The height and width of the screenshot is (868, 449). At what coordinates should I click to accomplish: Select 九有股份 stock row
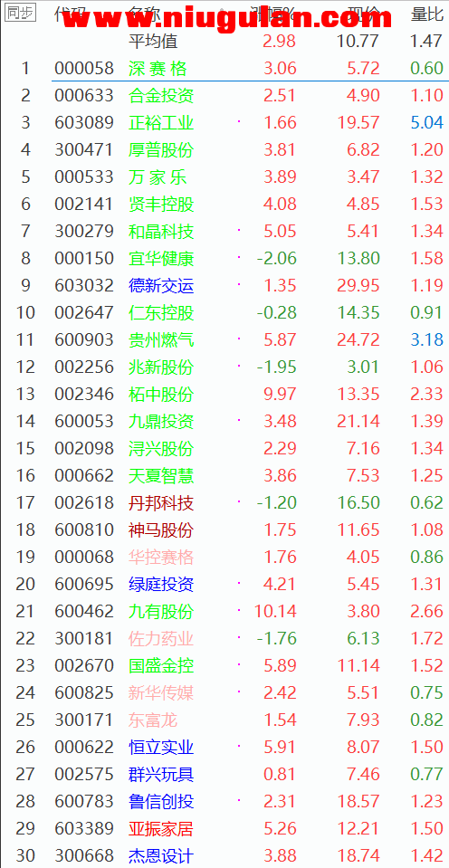click(x=224, y=611)
